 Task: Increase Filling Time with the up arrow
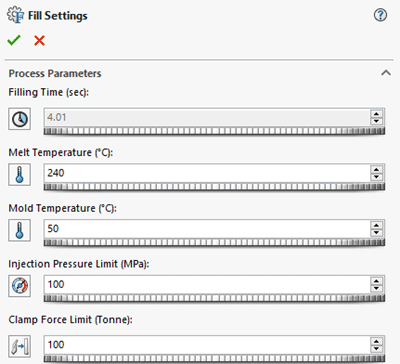[x=376, y=114]
